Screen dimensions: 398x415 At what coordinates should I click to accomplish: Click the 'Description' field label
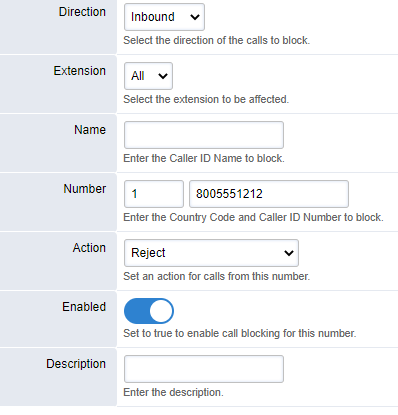pos(76,364)
